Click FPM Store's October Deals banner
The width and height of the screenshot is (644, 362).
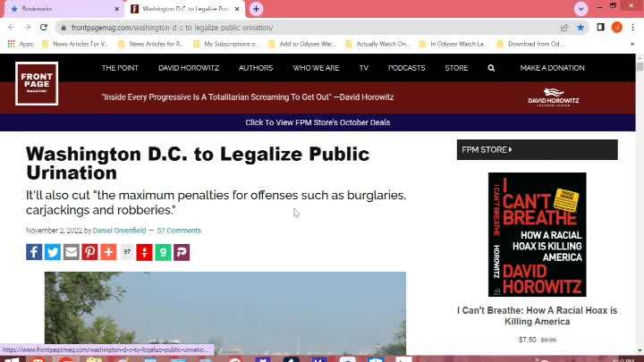pyautogui.click(x=318, y=122)
